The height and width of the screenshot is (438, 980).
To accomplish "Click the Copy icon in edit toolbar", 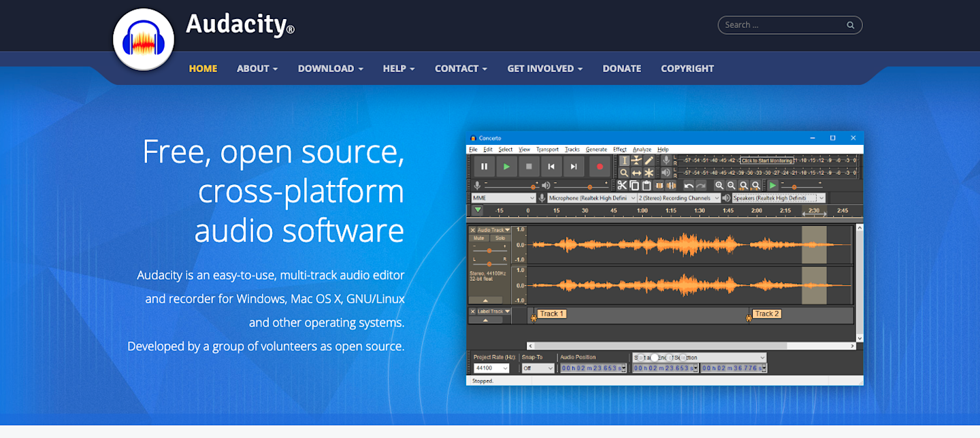I will click(634, 186).
